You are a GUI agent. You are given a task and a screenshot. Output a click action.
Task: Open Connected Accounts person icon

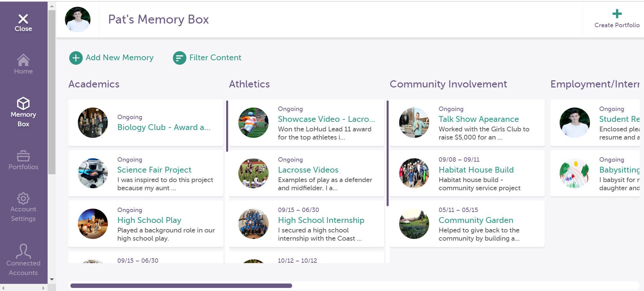coord(23,251)
